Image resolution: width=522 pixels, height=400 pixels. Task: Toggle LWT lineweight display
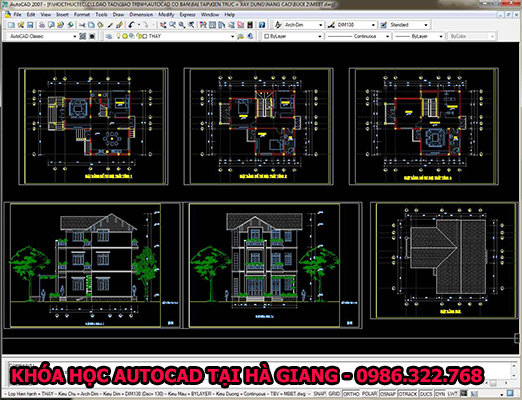click(x=452, y=394)
